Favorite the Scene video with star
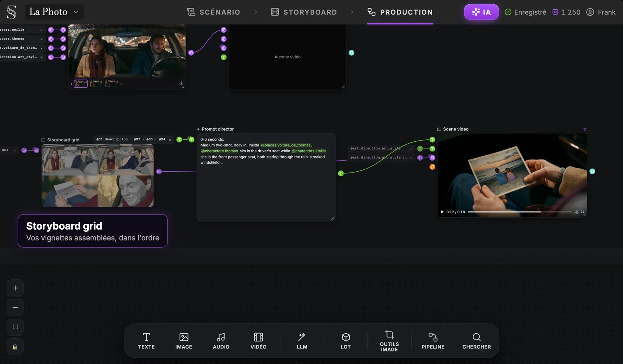Screen dimensions: 623x364 click(585, 129)
